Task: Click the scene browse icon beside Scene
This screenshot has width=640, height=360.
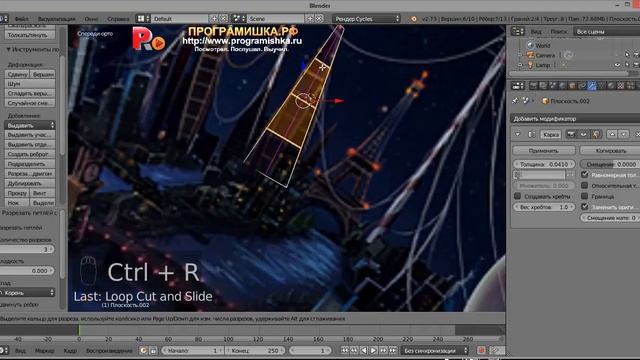Action: [x=238, y=18]
